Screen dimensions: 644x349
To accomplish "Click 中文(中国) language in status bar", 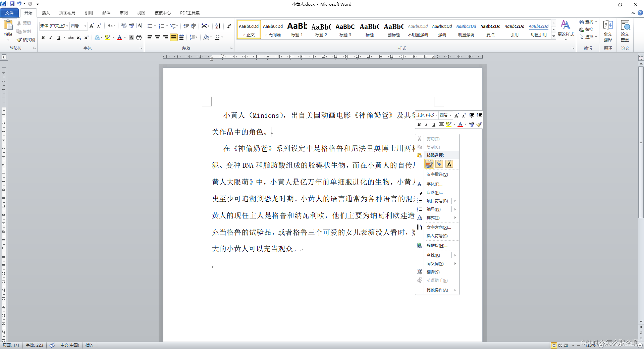I will point(70,345).
